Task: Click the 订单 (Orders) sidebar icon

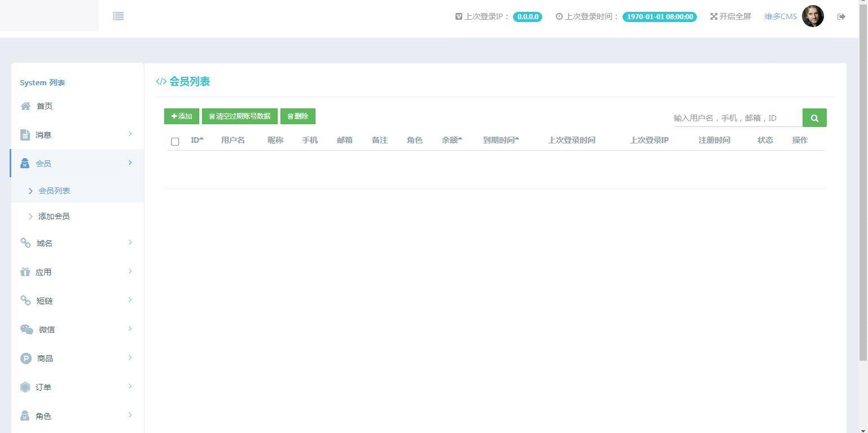Action: pos(25,387)
